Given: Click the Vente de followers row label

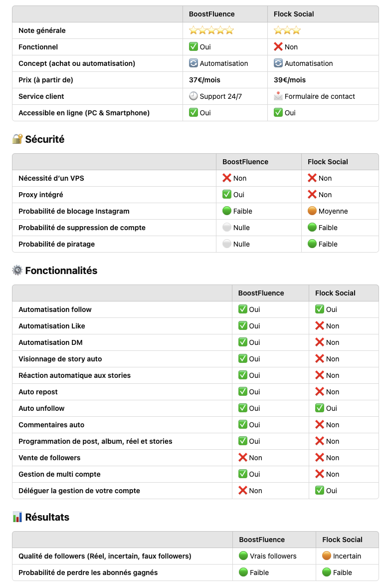Looking at the screenshot, I should (49, 458).
